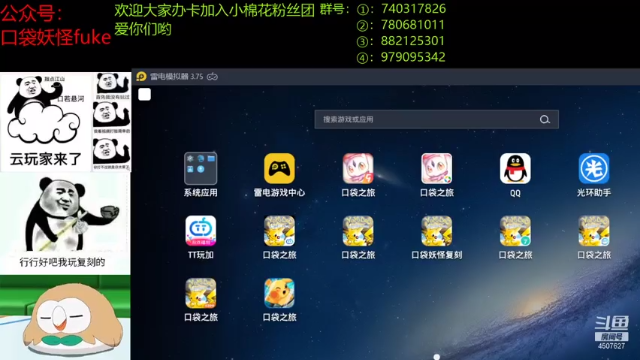Screen dimensions: 640x360
Task: Open 口袋之旅 pink icon with orange lightning badge
Action: point(358,169)
